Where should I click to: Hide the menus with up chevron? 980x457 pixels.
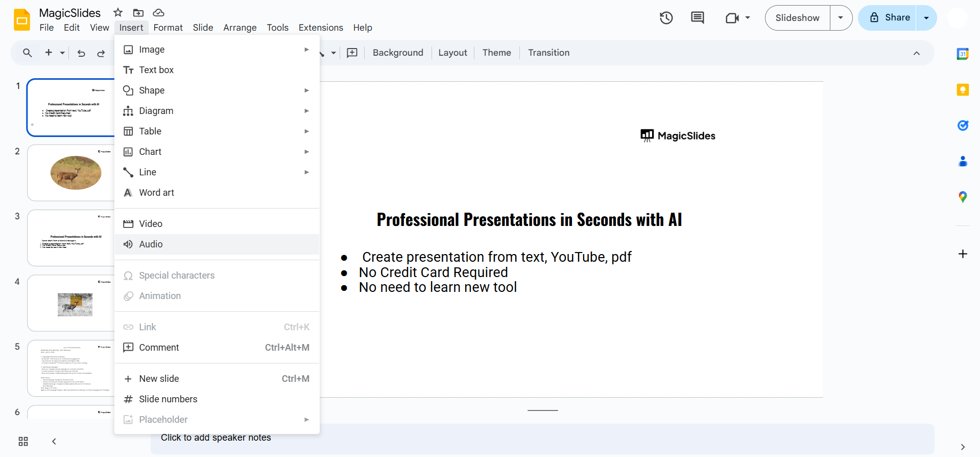coord(917,53)
